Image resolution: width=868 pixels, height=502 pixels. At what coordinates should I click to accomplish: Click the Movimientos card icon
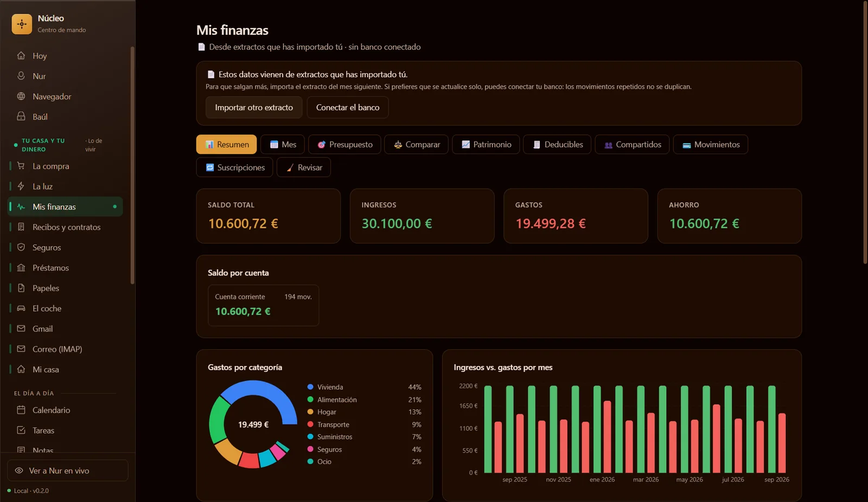tap(686, 145)
